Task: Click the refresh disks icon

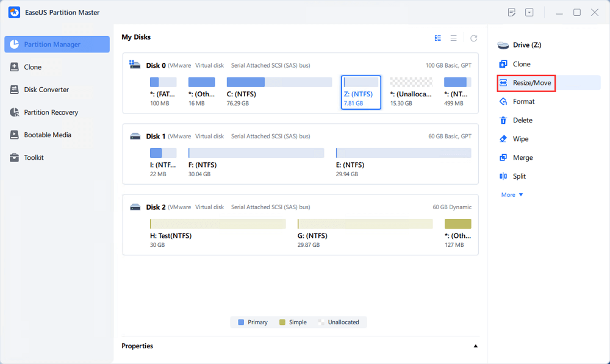Action: pyautogui.click(x=473, y=38)
